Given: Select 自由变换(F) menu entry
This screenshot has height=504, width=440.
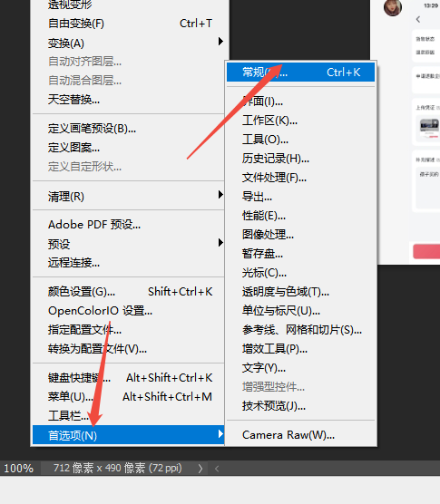Looking at the screenshot, I should pyautogui.click(x=128, y=24).
